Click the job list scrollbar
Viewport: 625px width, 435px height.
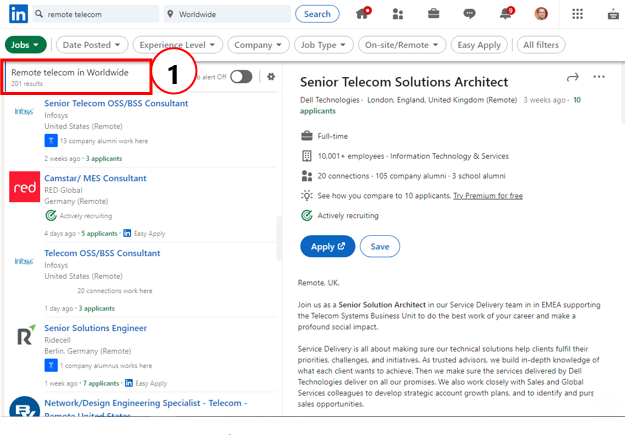[279, 238]
